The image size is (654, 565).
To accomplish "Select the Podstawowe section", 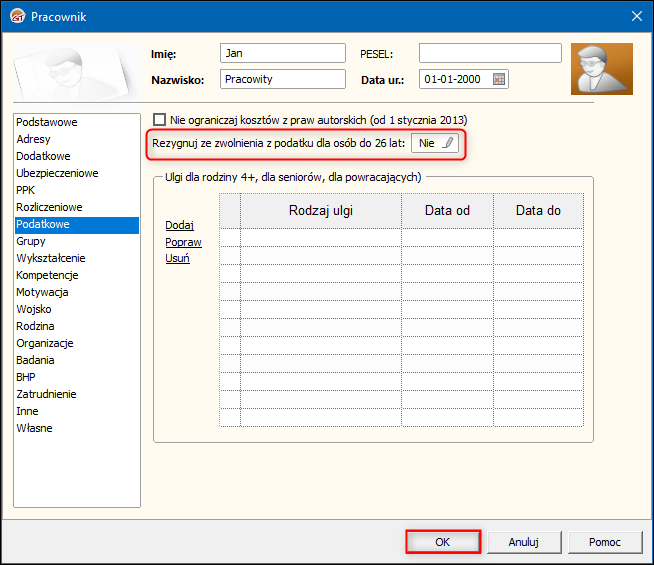I will pos(47,122).
